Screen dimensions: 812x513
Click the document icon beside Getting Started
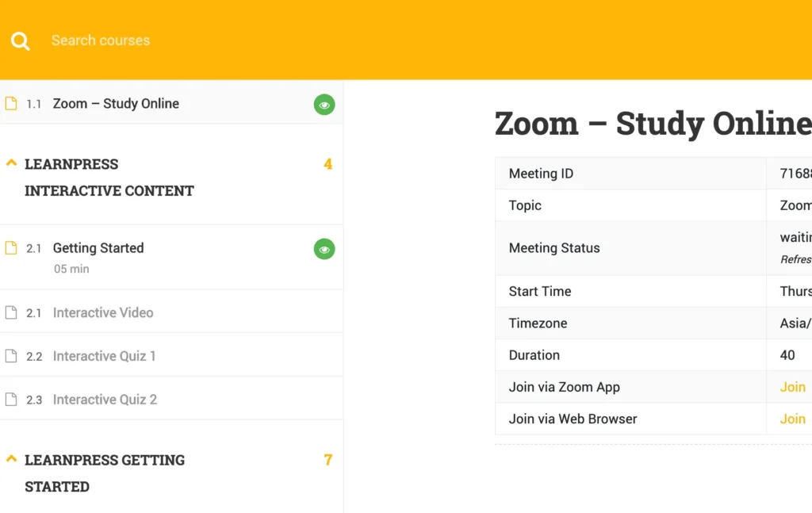(11, 248)
